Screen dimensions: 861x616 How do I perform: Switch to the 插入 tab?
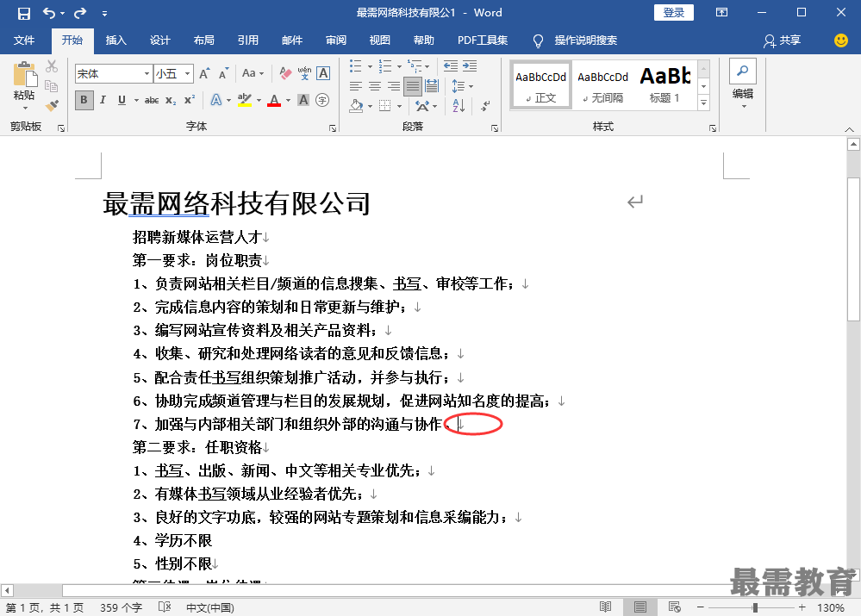click(115, 40)
